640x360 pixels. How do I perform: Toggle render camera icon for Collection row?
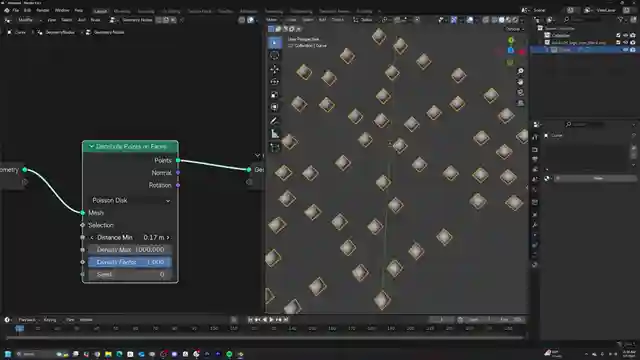click(633, 36)
